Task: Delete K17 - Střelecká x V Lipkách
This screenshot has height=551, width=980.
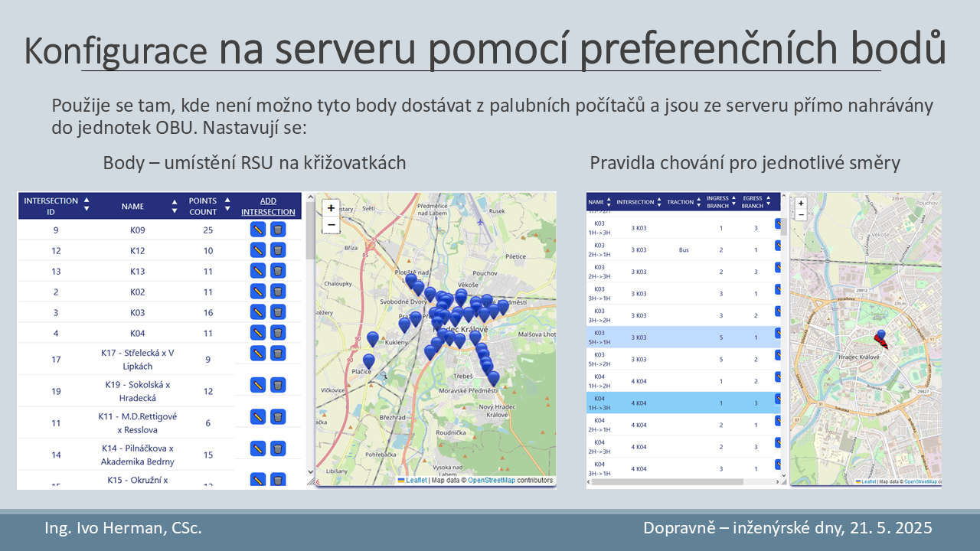Action: coord(278,354)
